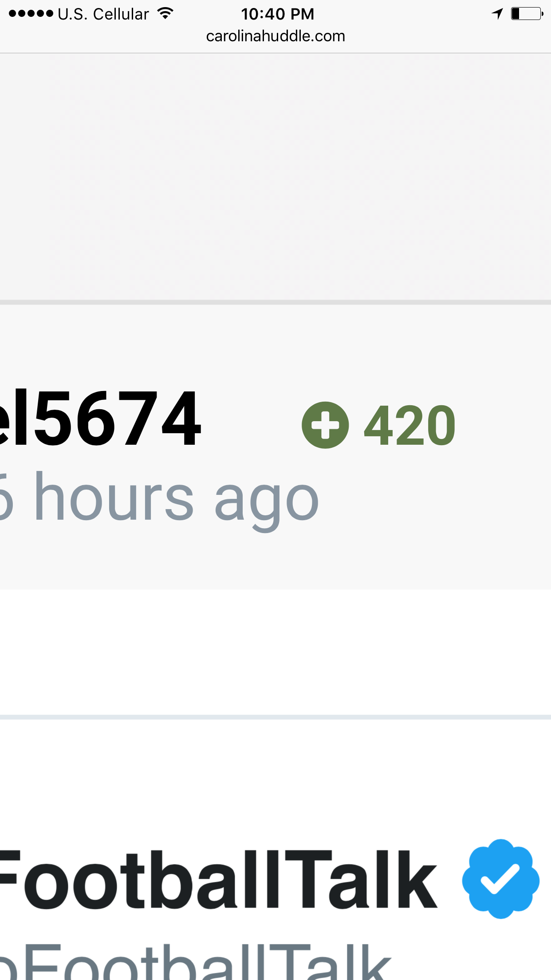Open the carolinahuddle.com address bar

click(x=275, y=36)
